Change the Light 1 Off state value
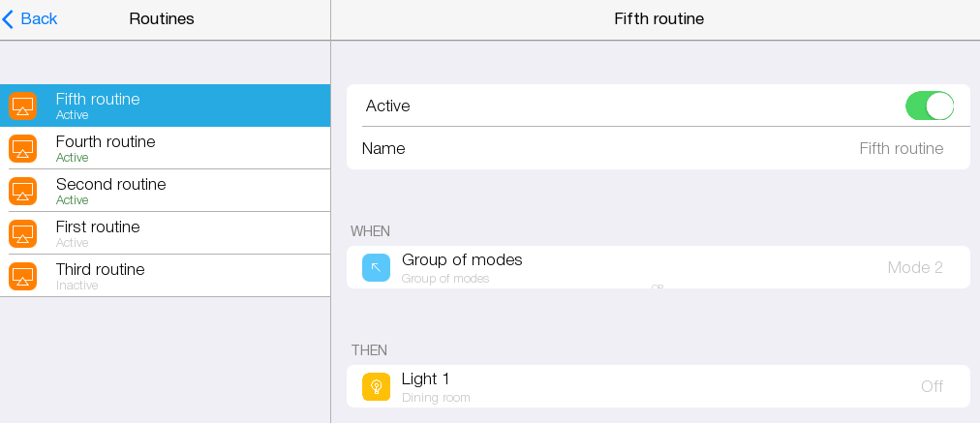The width and height of the screenshot is (980, 423). pos(932,386)
